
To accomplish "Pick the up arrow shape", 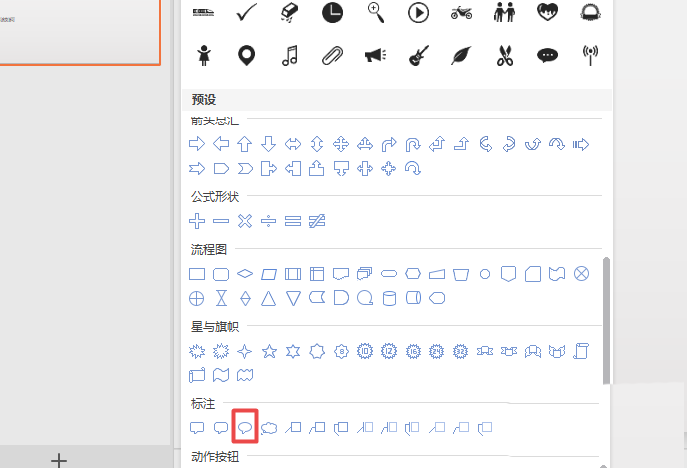I will click(x=244, y=144).
